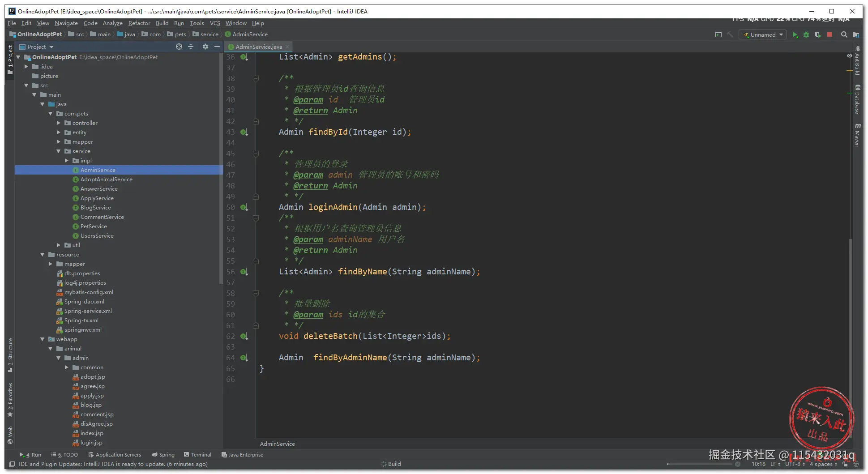Open the Database tool window
This screenshot has height=474, width=868.
tap(857, 99)
